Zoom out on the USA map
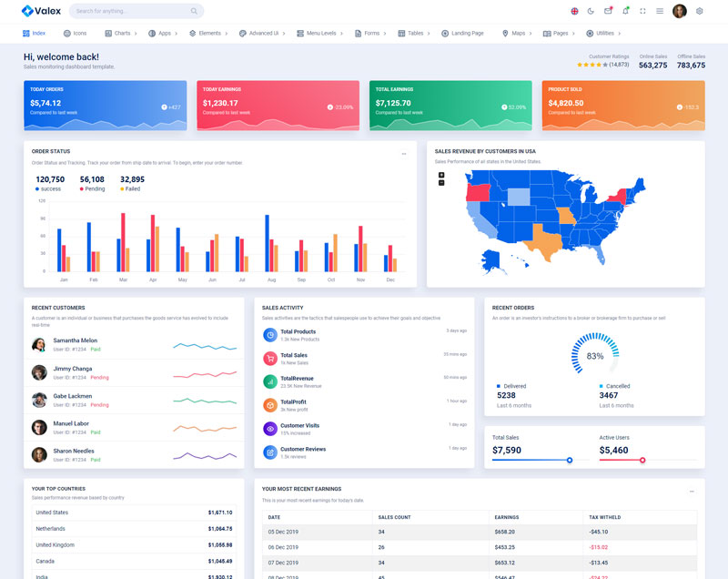The height and width of the screenshot is (579, 728). point(441,183)
